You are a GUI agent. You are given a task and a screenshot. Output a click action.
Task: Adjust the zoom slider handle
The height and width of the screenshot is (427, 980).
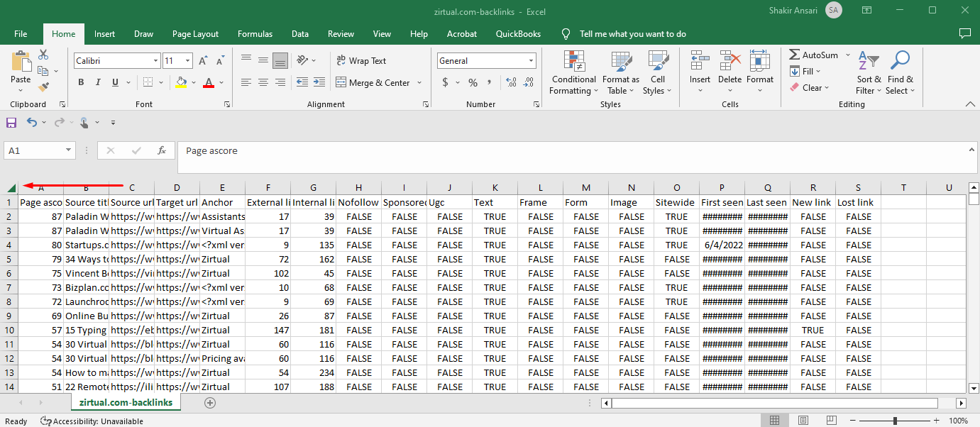(x=895, y=421)
